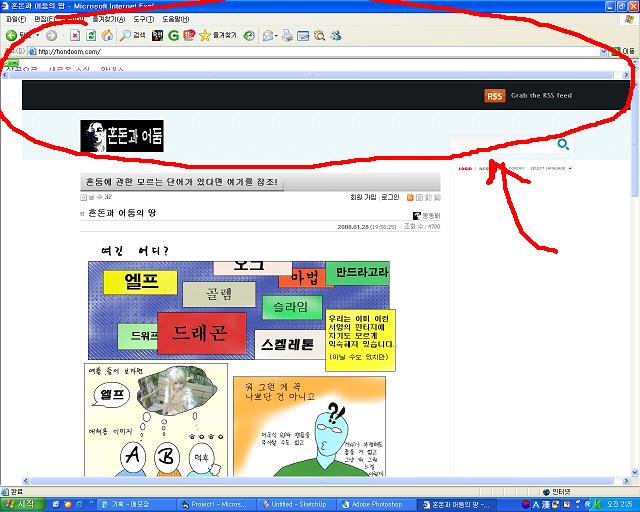640x512 pixels.
Task: Switch to Project1 - Micros... taskbar button
Action: coord(218,505)
